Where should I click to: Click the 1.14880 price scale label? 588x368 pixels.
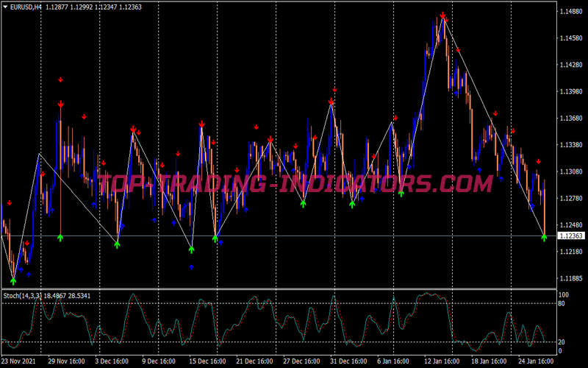pyautogui.click(x=571, y=12)
